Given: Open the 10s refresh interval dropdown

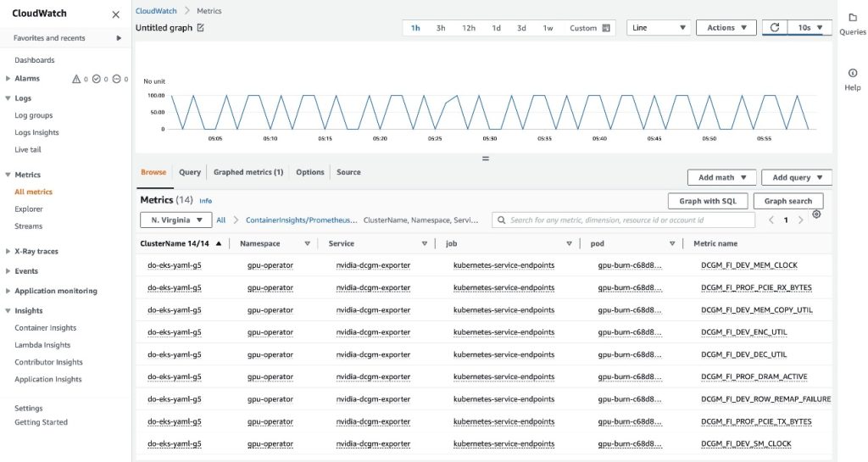Looking at the screenshot, I should click(810, 28).
